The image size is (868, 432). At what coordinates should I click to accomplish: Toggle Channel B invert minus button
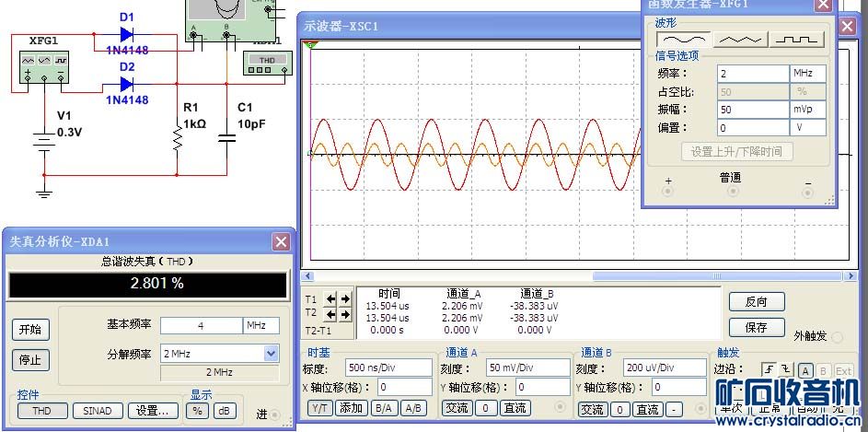674,409
